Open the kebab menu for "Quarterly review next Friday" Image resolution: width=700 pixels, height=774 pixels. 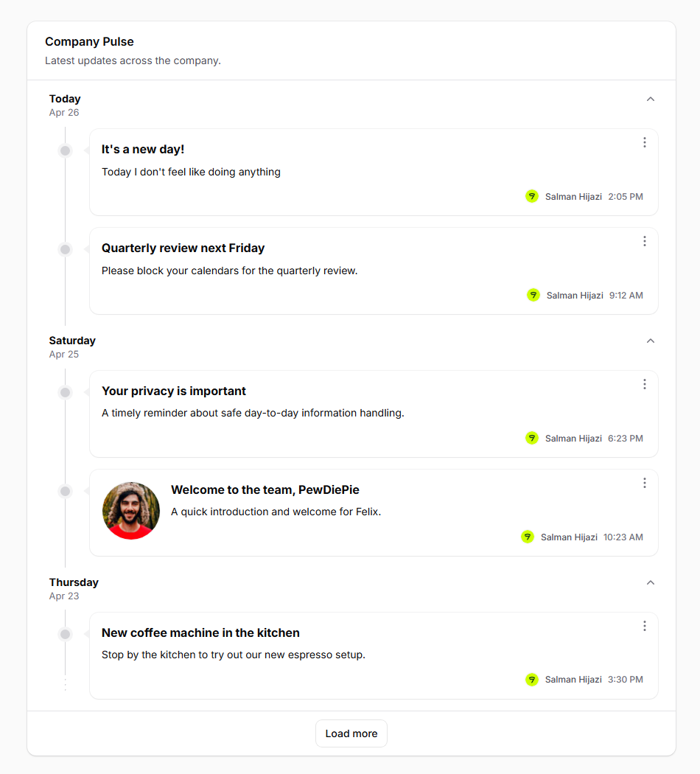pos(645,241)
